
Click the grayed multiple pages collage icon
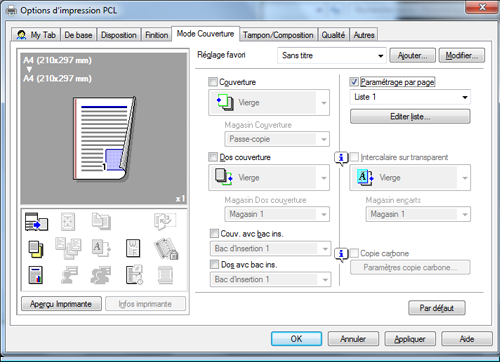pos(68,248)
